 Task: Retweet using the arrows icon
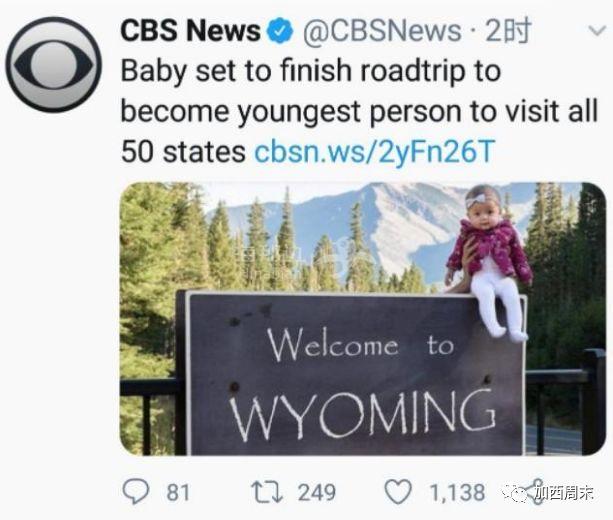tap(267, 492)
